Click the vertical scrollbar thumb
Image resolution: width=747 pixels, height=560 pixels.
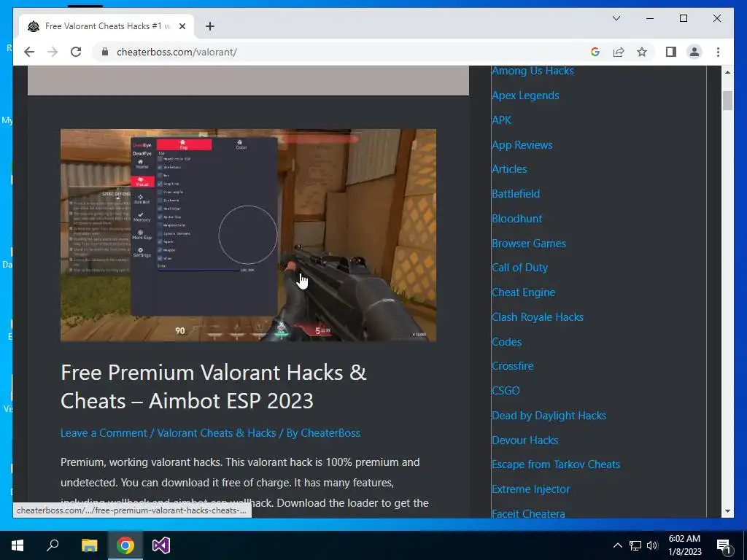(727, 101)
